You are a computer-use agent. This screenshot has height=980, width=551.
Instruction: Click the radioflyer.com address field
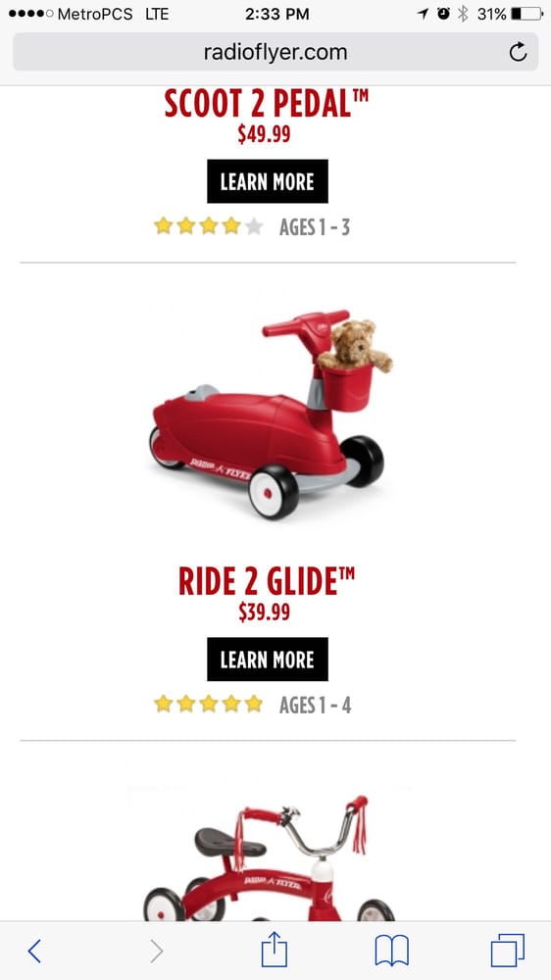pos(275,52)
